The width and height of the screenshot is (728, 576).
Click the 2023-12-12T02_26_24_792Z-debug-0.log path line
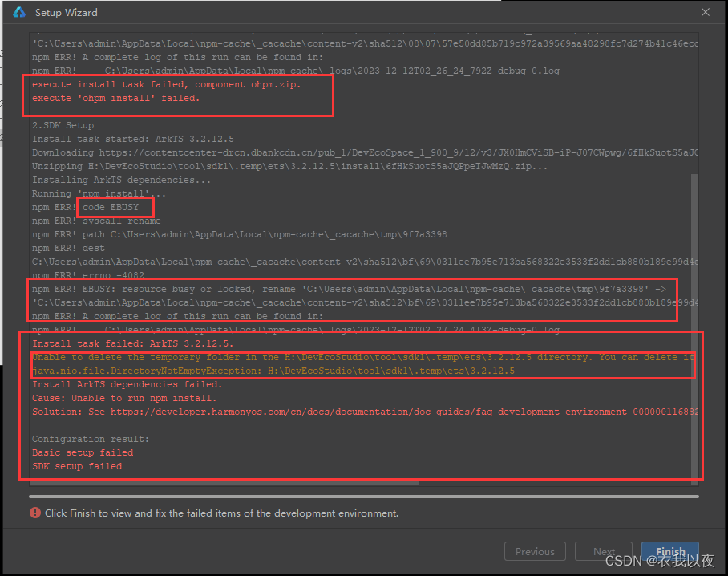(x=295, y=71)
